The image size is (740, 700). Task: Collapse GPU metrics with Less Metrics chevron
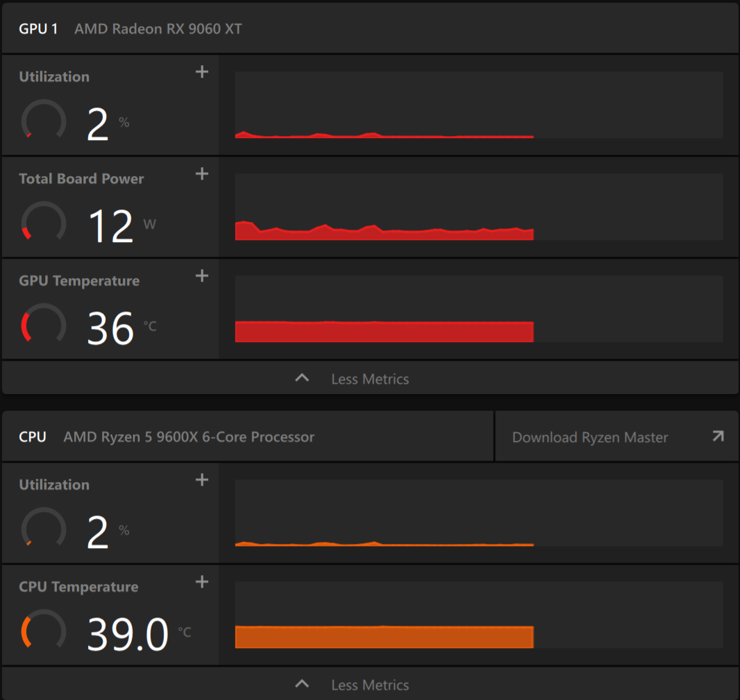pyautogui.click(x=302, y=378)
